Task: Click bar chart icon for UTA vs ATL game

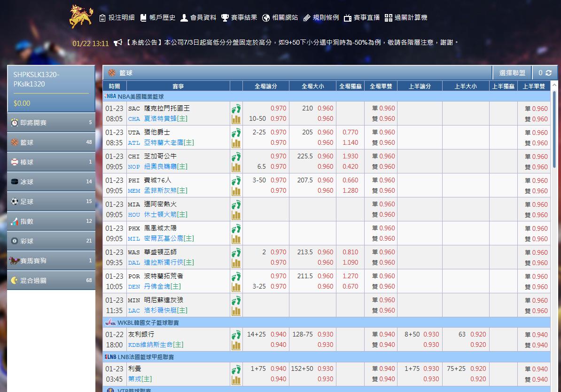Action: 236,143
